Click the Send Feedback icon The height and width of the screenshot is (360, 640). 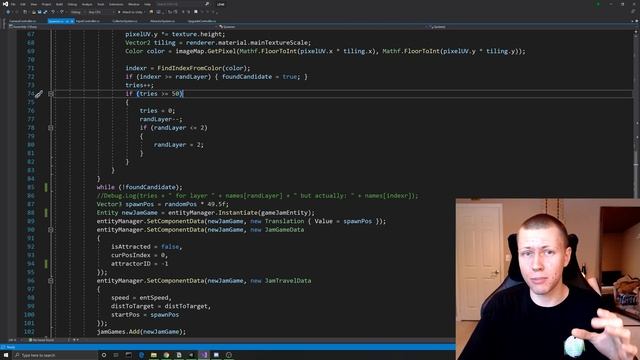point(633,12)
